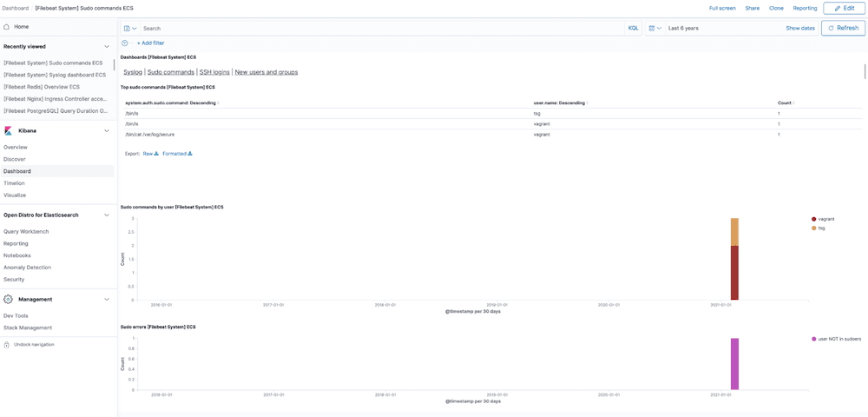Screen dimensions: 868x417
Task: Open Discover in Kibana menu
Action: 15,159
